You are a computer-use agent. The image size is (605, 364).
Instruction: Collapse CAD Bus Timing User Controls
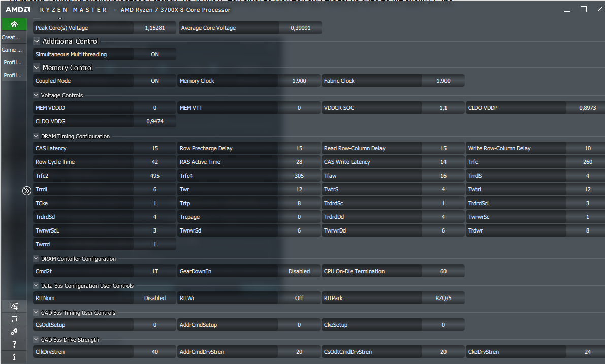pyautogui.click(x=36, y=313)
